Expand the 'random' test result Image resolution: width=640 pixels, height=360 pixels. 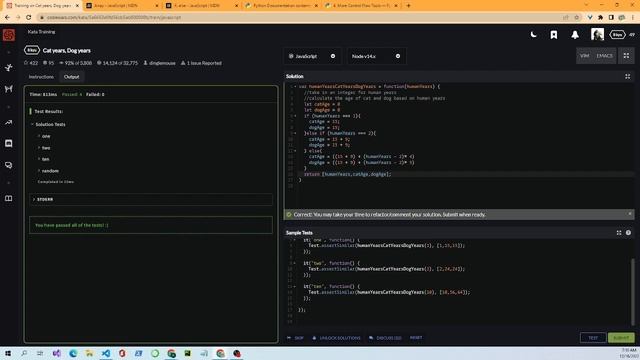(49, 171)
